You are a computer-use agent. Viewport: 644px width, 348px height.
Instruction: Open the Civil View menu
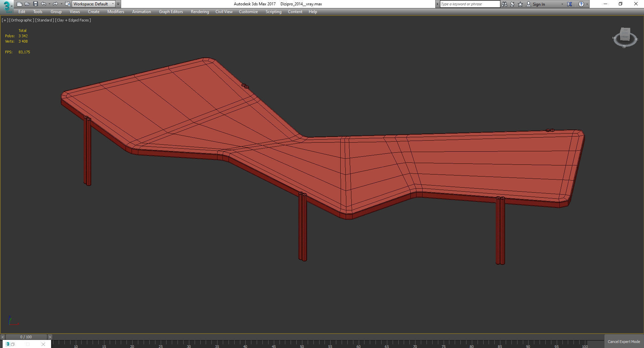pyautogui.click(x=224, y=12)
